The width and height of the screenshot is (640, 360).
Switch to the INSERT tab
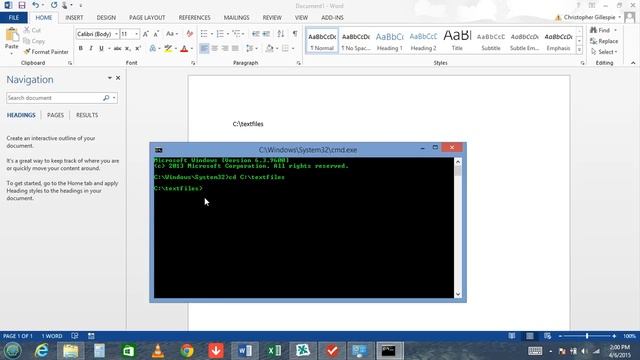pos(74,18)
